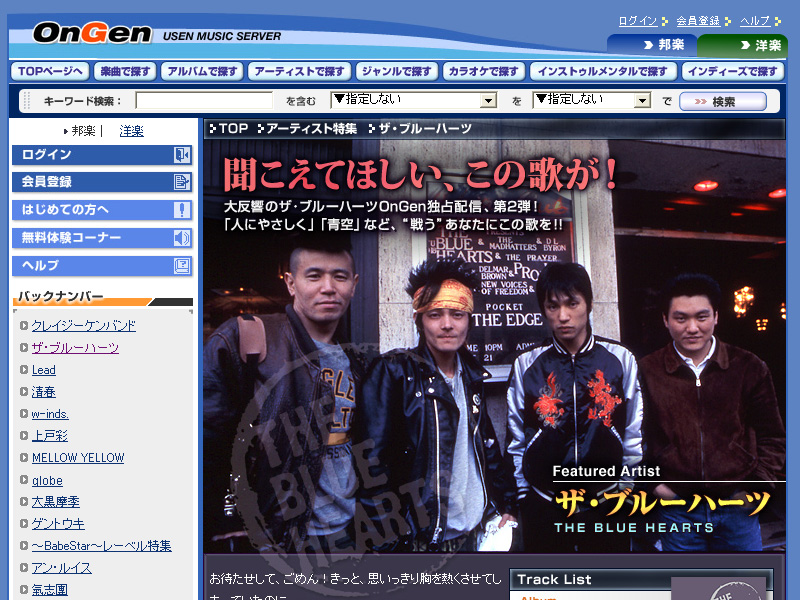Screen dimensions: 800x600
Task: Go to TOPページへ
Action: coord(50,71)
